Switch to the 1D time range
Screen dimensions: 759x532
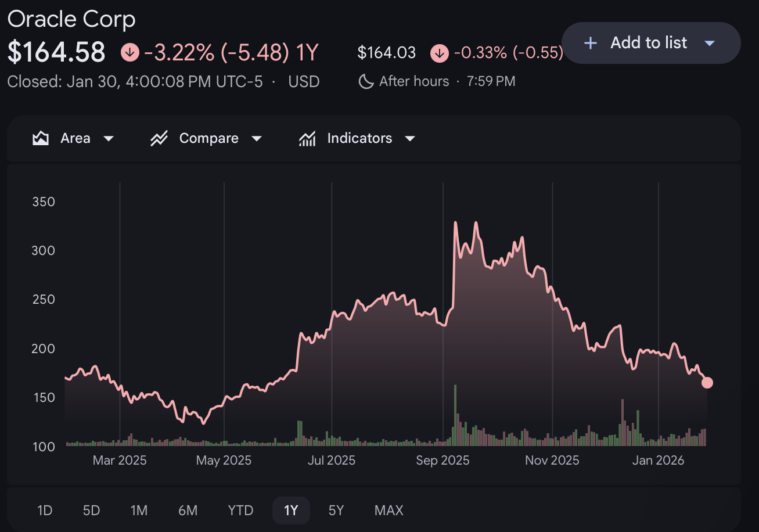(45, 511)
